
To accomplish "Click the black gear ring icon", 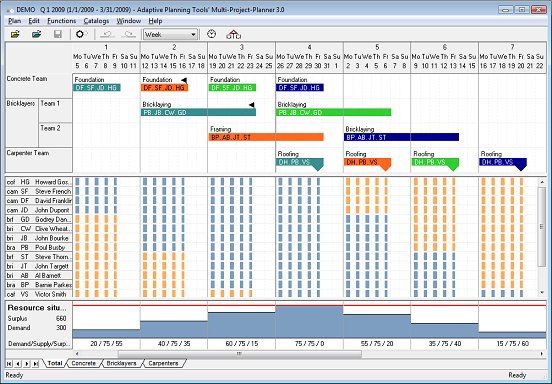I will pos(80,34).
